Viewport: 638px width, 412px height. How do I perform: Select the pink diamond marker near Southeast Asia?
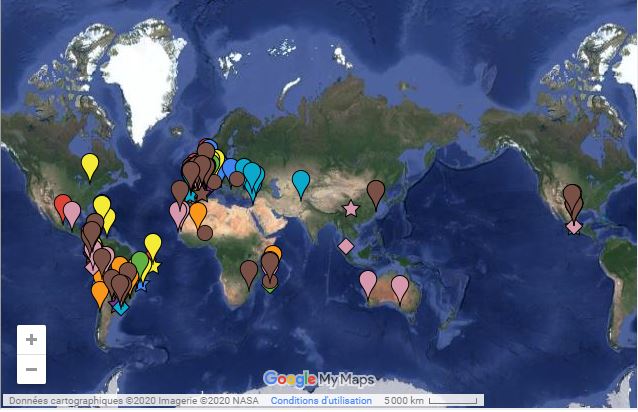tap(346, 246)
